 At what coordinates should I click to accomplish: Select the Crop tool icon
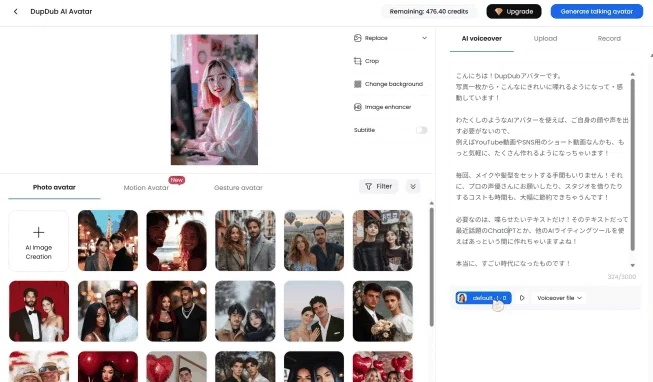pyautogui.click(x=357, y=61)
